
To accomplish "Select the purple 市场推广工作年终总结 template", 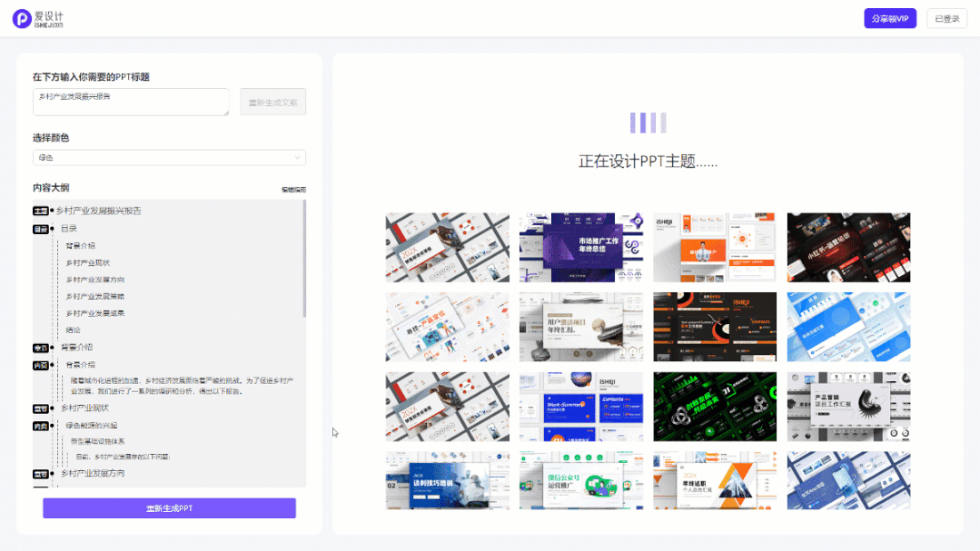I will (x=581, y=248).
